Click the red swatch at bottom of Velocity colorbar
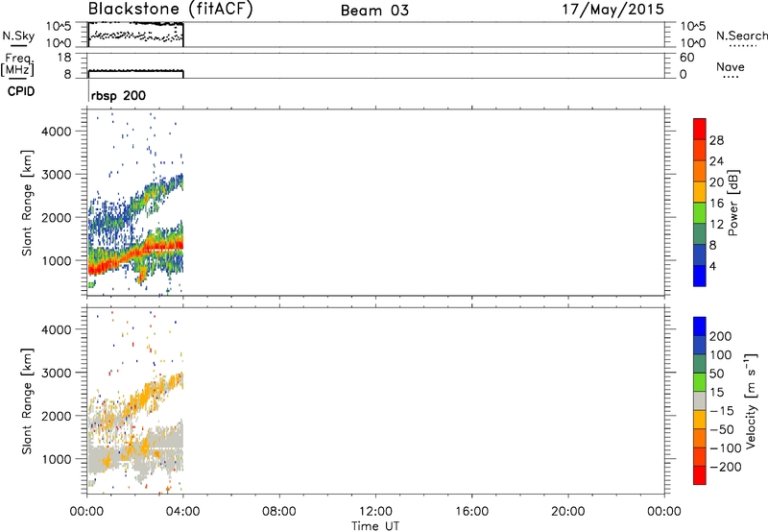Screen dimensions: 768x532 (700, 475)
